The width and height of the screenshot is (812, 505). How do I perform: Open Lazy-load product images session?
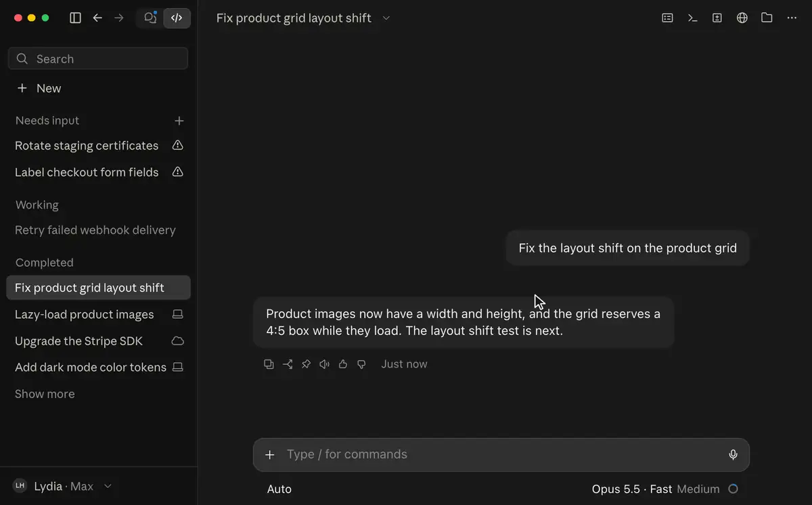(85, 315)
